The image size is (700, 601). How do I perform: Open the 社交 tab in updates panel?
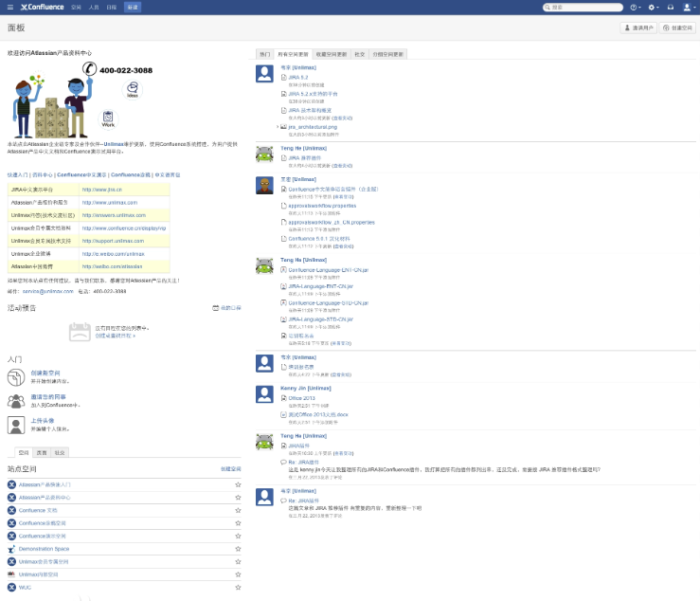point(360,54)
